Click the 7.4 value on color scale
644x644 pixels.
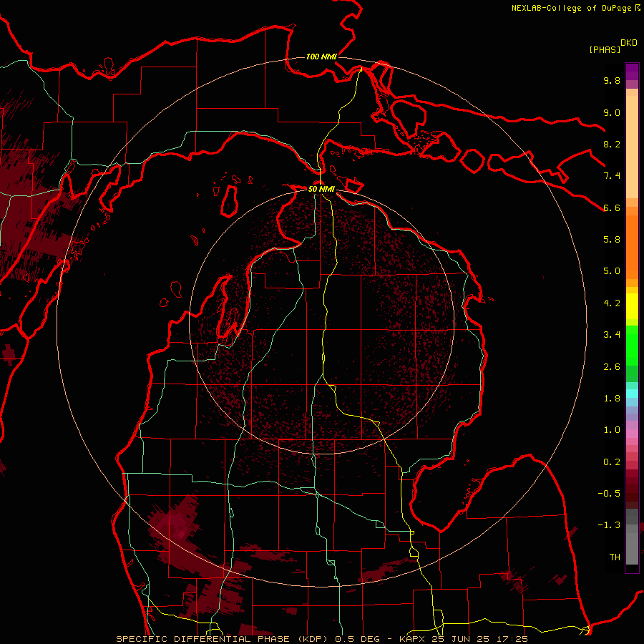pos(612,176)
